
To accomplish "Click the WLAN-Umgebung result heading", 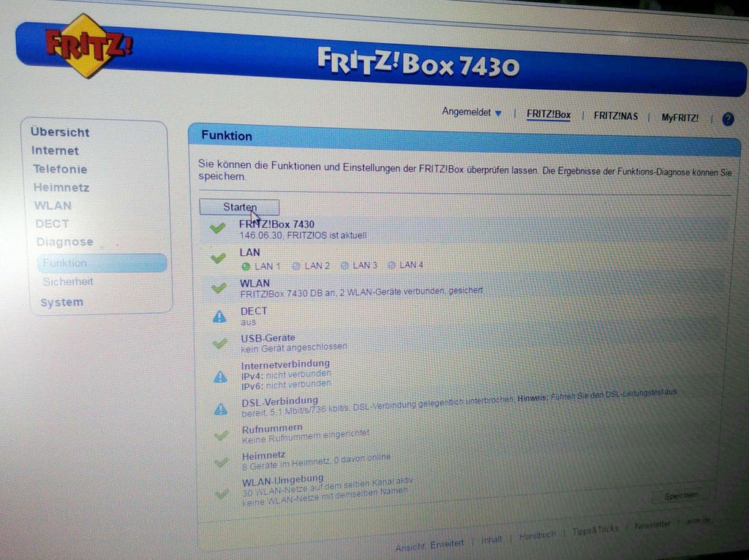I will click(283, 480).
